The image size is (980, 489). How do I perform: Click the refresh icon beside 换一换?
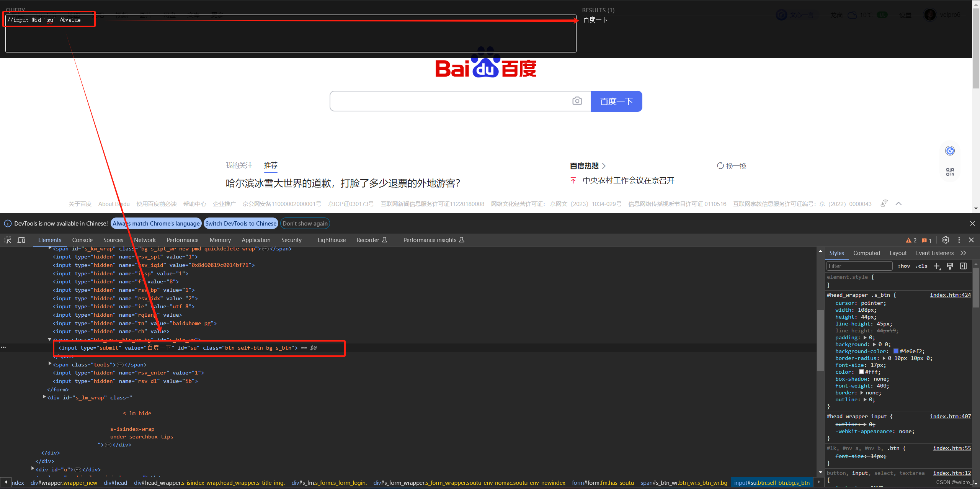(720, 166)
